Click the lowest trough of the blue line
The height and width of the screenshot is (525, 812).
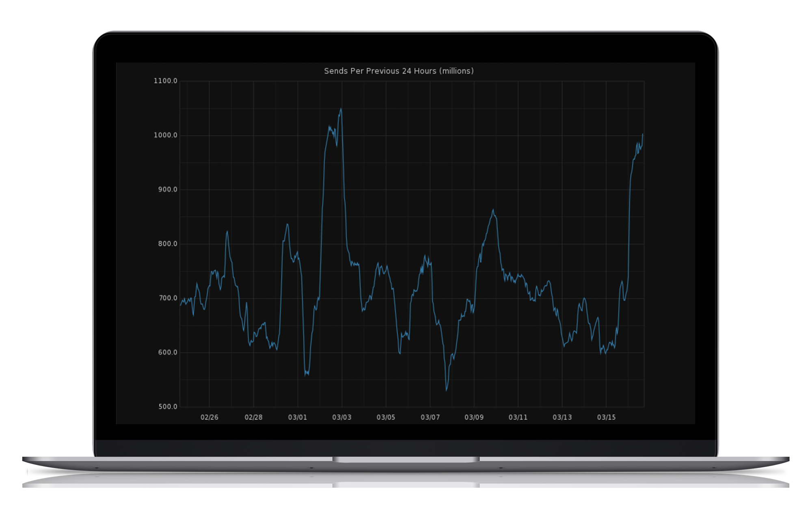coord(447,390)
